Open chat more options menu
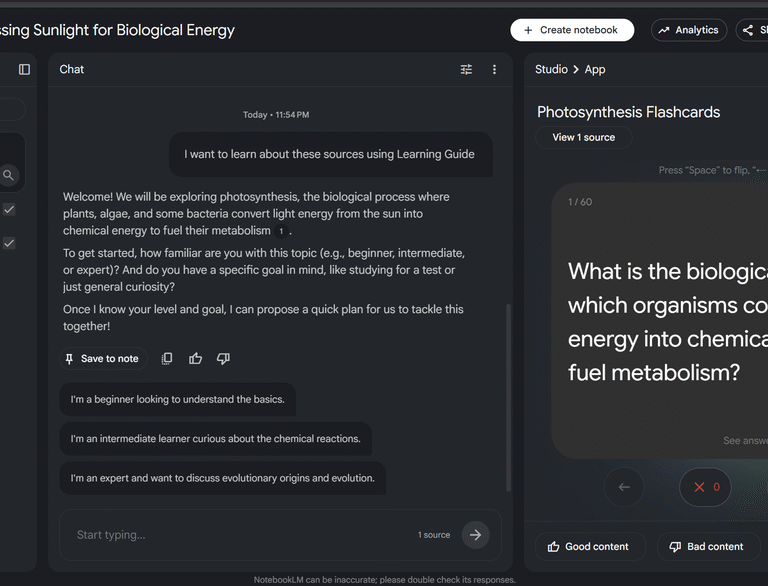Viewport: 768px width, 586px height. pyautogui.click(x=494, y=70)
